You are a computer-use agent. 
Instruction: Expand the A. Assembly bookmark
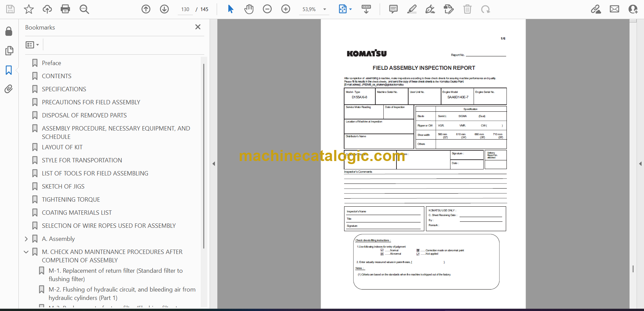coord(26,239)
